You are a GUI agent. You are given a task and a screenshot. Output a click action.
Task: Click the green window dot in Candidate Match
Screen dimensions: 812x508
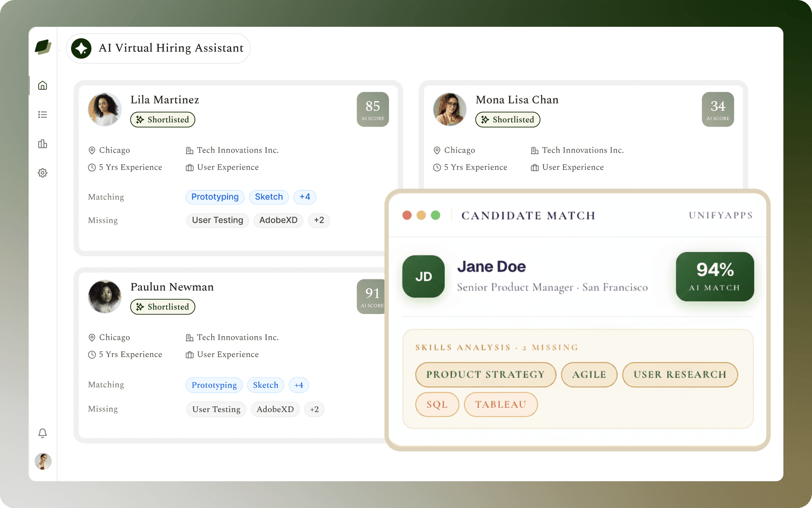coord(436,215)
